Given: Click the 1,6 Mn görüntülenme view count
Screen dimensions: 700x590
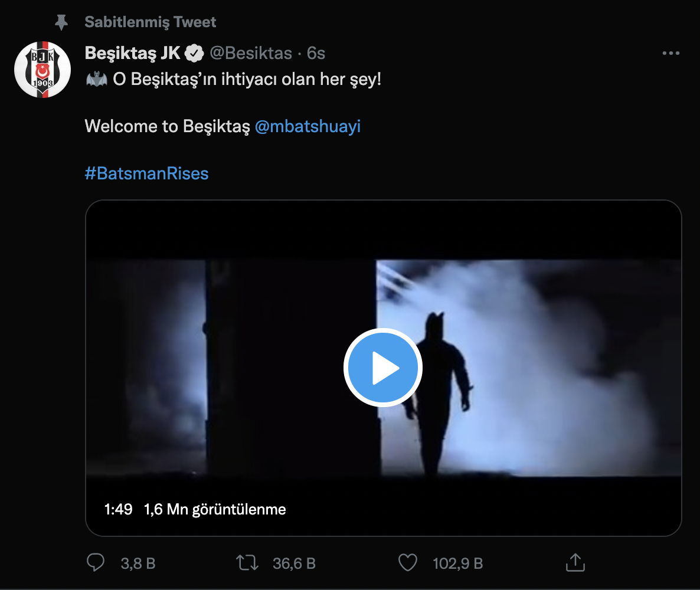Looking at the screenshot, I should pyautogui.click(x=215, y=509).
